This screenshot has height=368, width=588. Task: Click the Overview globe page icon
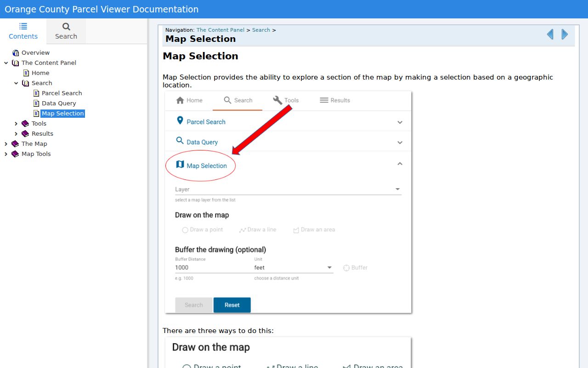click(16, 52)
